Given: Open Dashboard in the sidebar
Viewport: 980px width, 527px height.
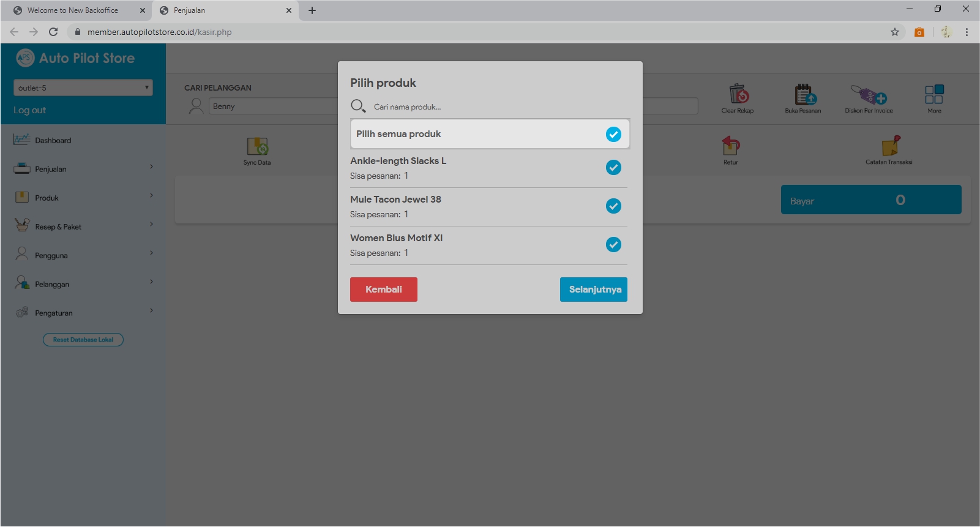Looking at the screenshot, I should [53, 140].
